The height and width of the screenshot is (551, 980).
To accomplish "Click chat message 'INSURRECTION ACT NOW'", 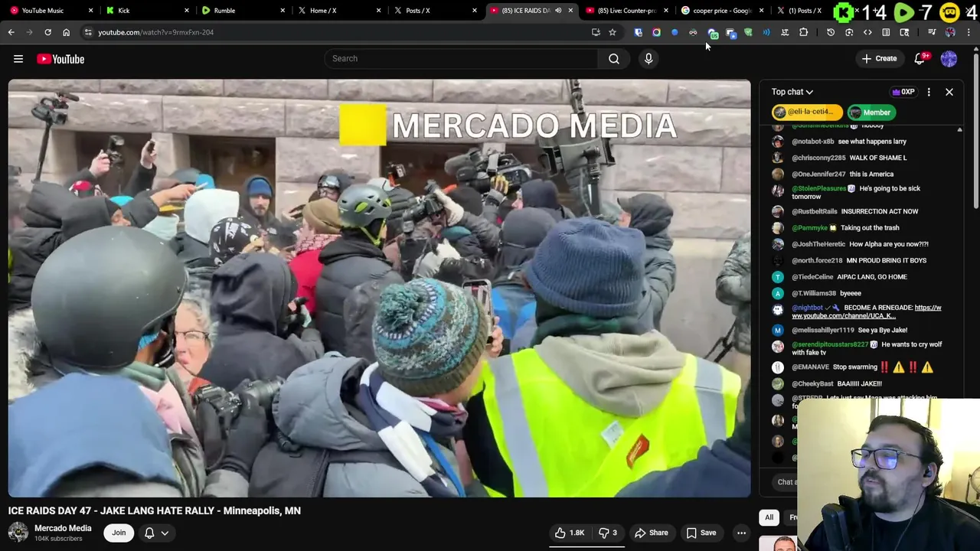I will pos(880,211).
